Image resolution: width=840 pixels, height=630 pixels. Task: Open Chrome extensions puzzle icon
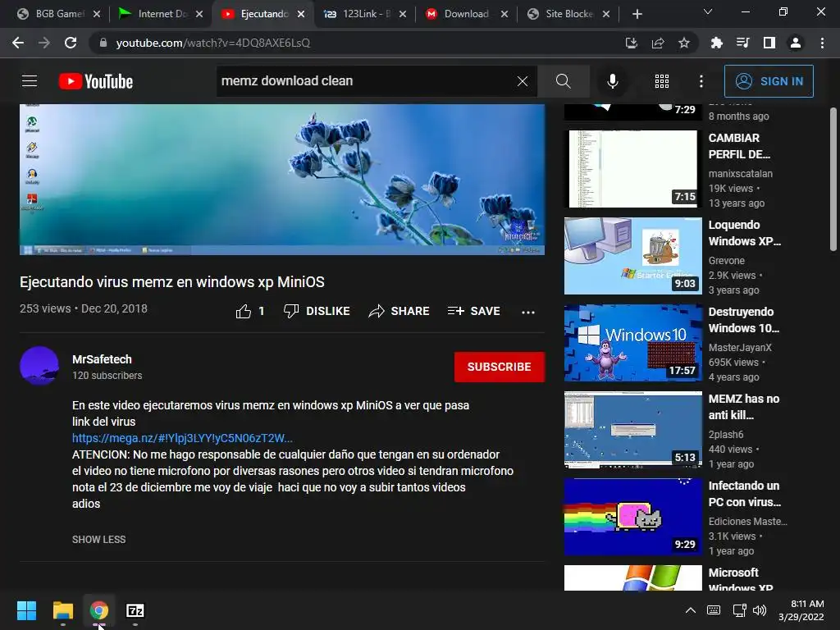(716, 43)
